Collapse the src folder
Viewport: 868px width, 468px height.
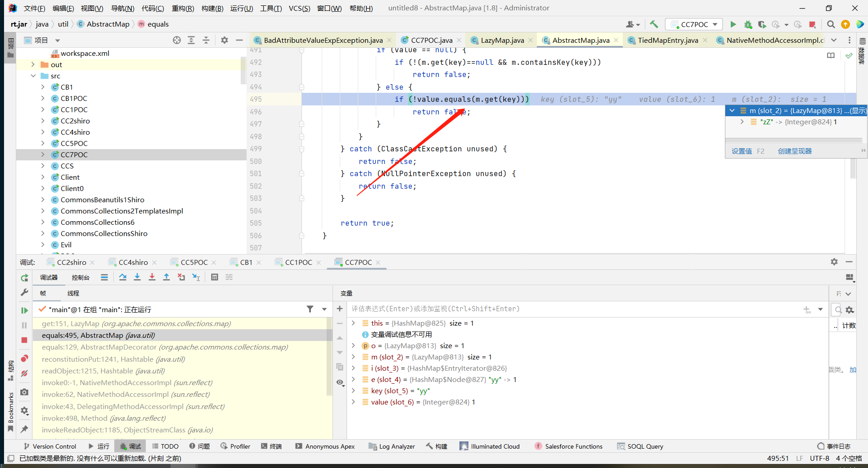pyautogui.click(x=33, y=76)
